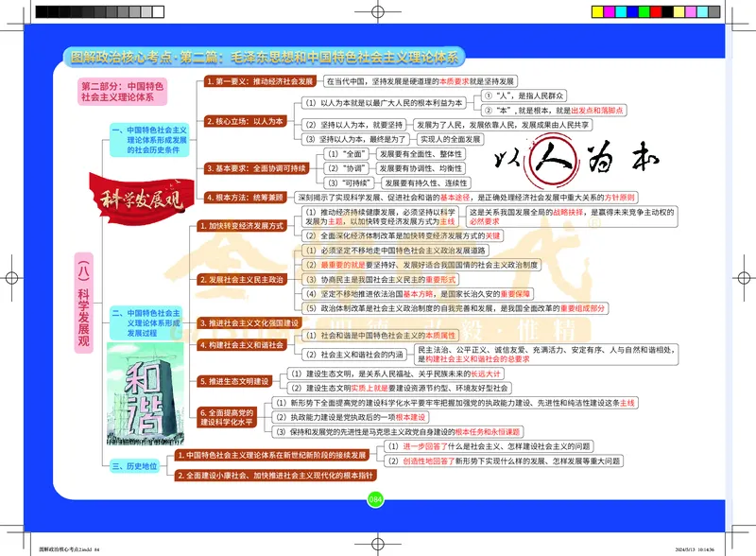Click the magenta patch in the color bar
Screen dimensions: 756x556
click(609, 11)
